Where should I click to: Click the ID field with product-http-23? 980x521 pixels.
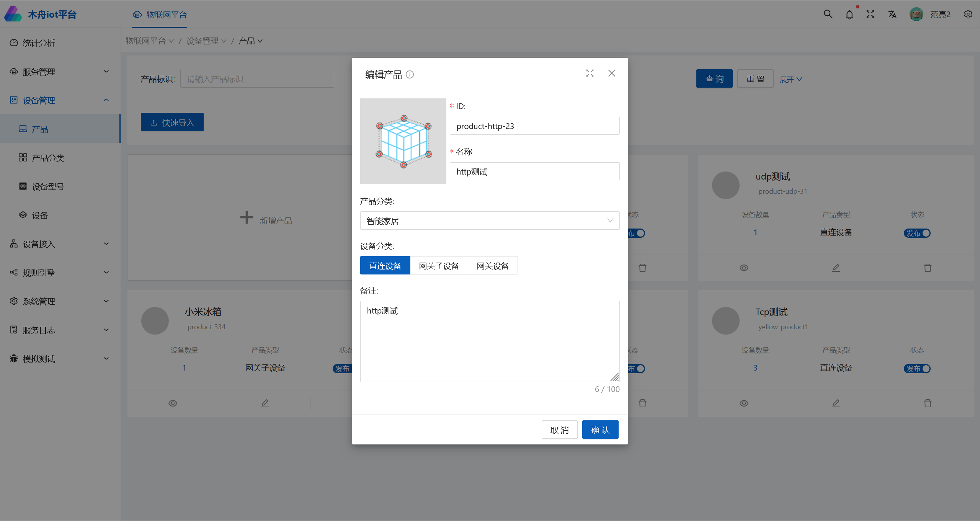coord(534,126)
